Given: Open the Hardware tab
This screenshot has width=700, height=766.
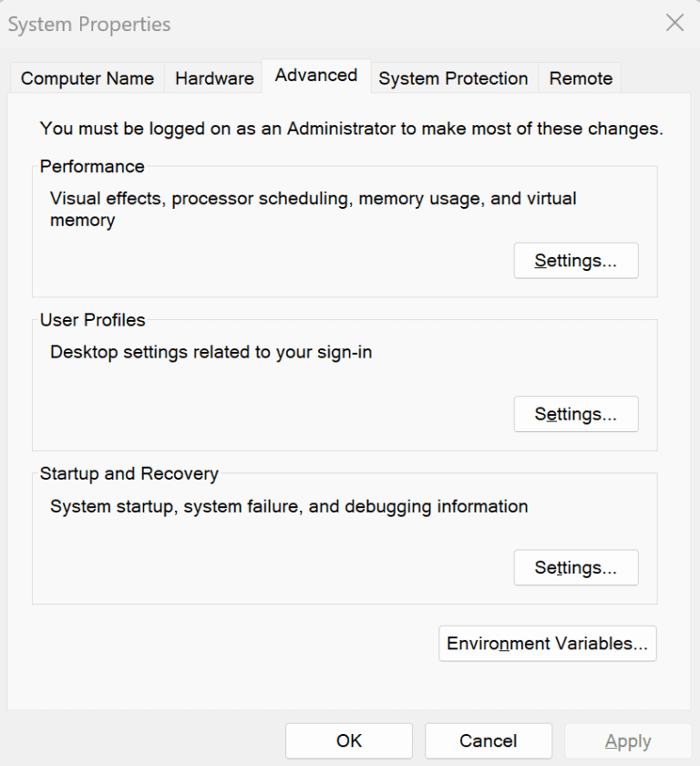Looking at the screenshot, I should (x=213, y=78).
